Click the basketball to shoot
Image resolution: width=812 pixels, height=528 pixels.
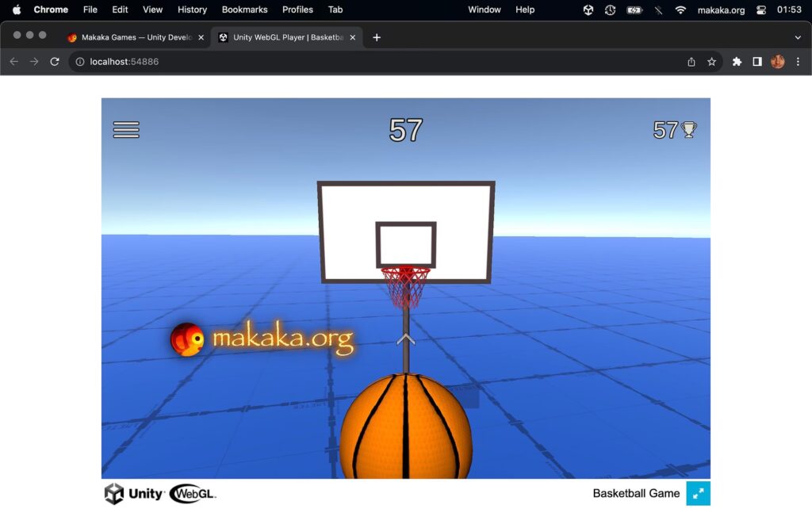point(405,427)
